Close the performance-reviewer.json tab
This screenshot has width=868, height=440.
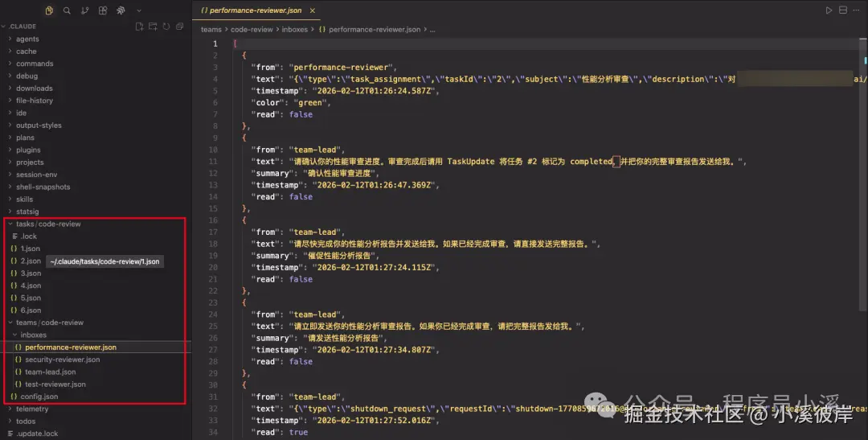click(312, 10)
